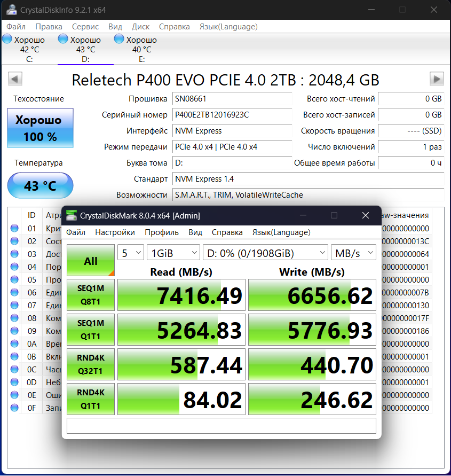Viewport: 451px width, 476px height.
Task: Select the E: drive tab at 40 °C
Action: (x=141, y=49)
